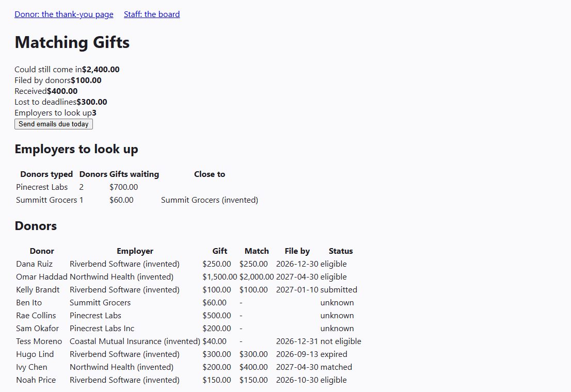
Task: Select donor Rae Collins
Action: tap(36, 316)
